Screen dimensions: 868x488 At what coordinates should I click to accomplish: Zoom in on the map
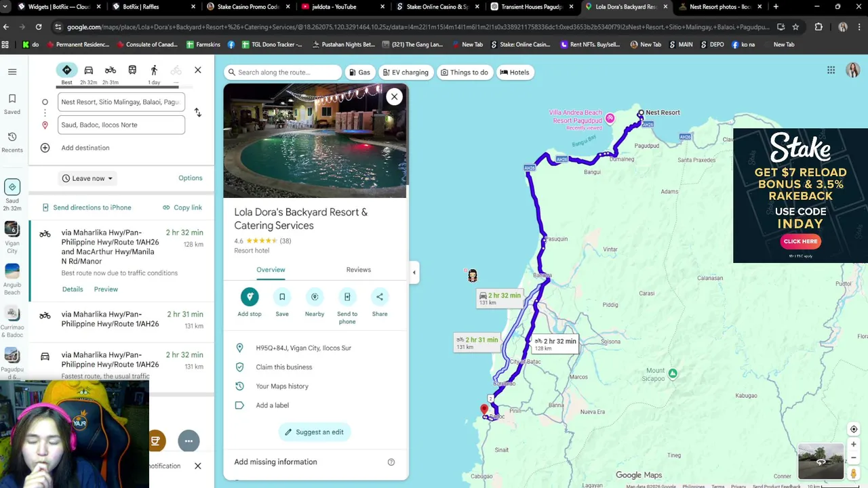point(854,445)
